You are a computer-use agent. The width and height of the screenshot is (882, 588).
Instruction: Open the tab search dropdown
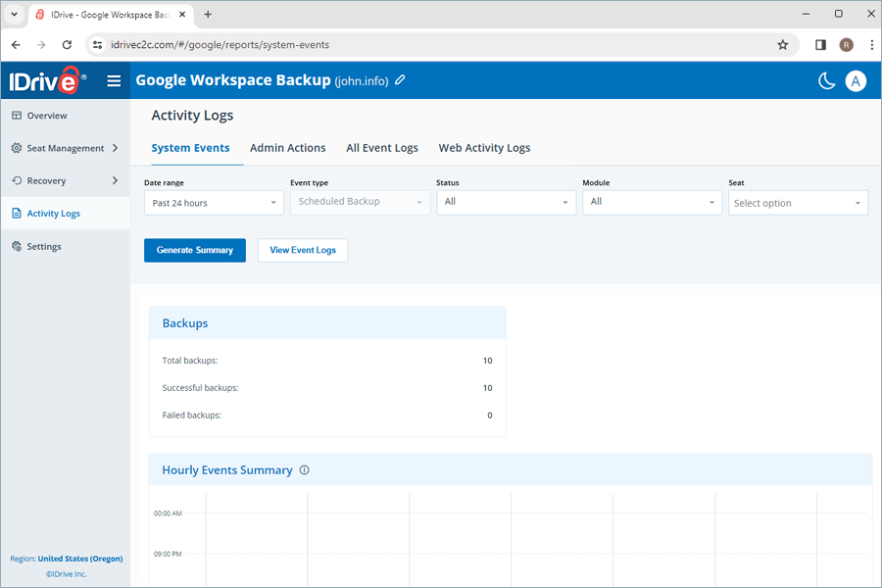14,15
